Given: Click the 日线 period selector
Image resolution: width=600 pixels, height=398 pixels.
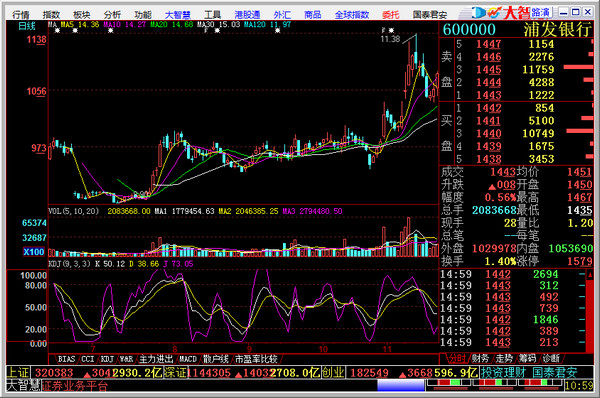Looking at the screenshot, I should (x=27, y=26).
